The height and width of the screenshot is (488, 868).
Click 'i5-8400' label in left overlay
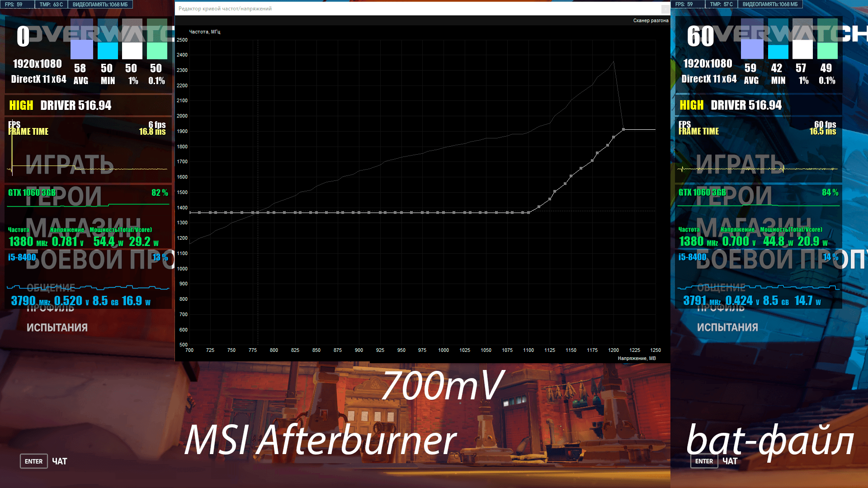pos(22,257)
